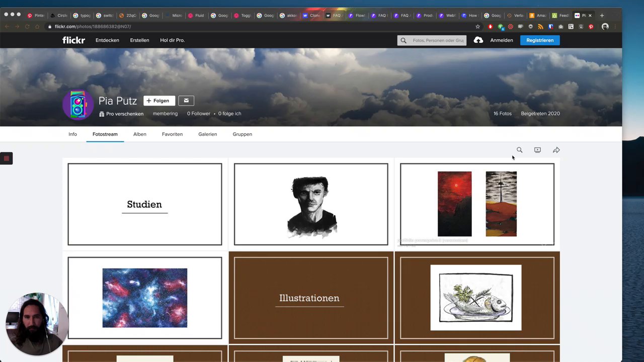Open the Galerien tab
The width and height of the screenshot is (644, 362).
pos(207,134)
